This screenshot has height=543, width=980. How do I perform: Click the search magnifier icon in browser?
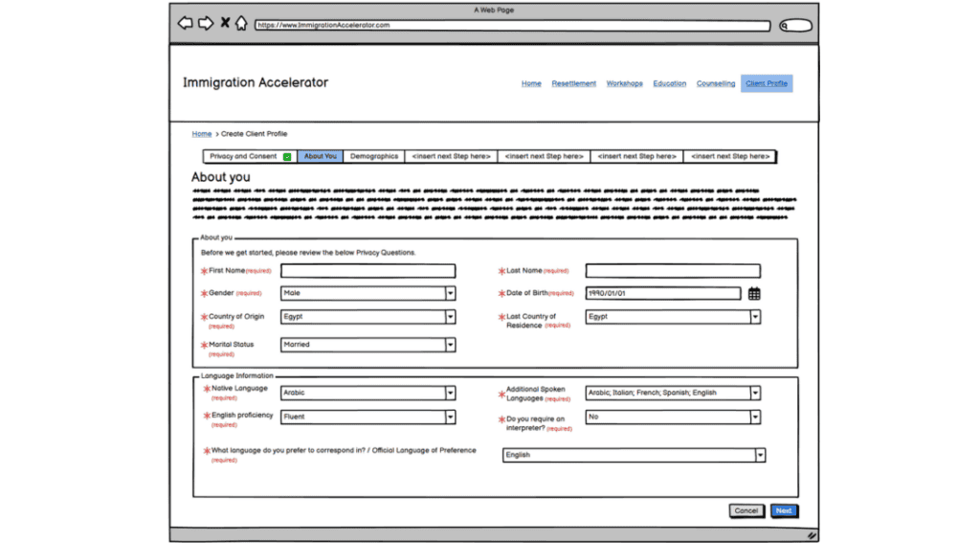[x=786, y=26]
